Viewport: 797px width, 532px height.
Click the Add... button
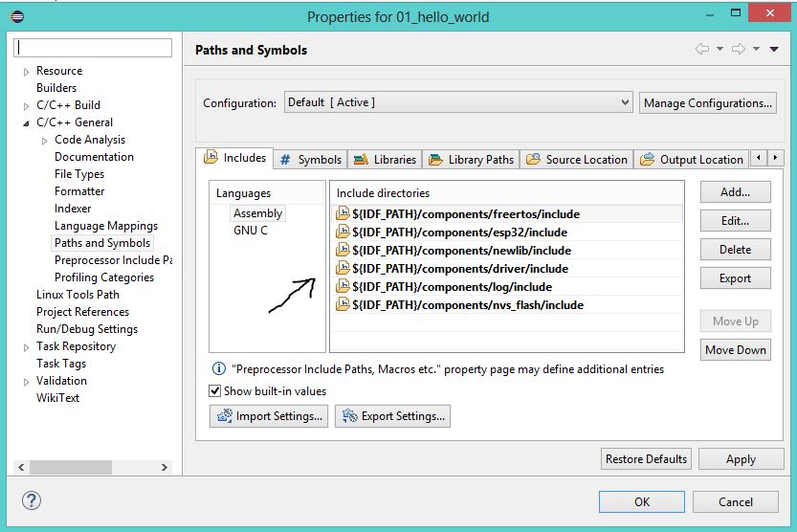[735, 192]
